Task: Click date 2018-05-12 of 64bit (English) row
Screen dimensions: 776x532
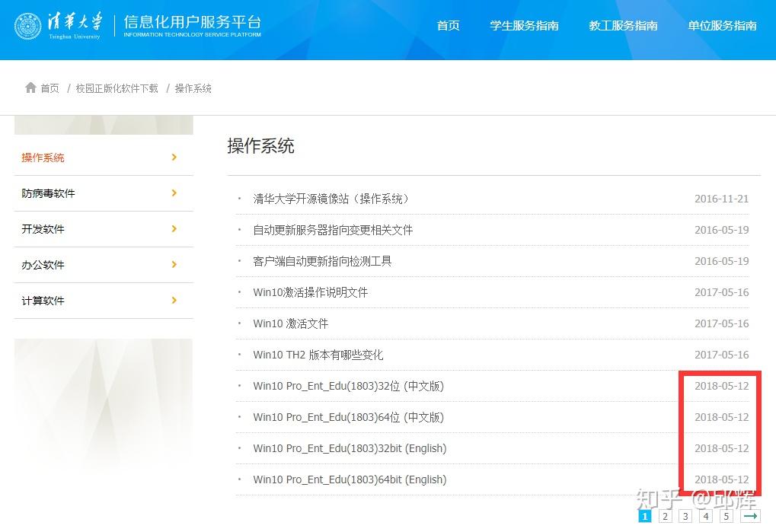Action: tap(722, 479)
